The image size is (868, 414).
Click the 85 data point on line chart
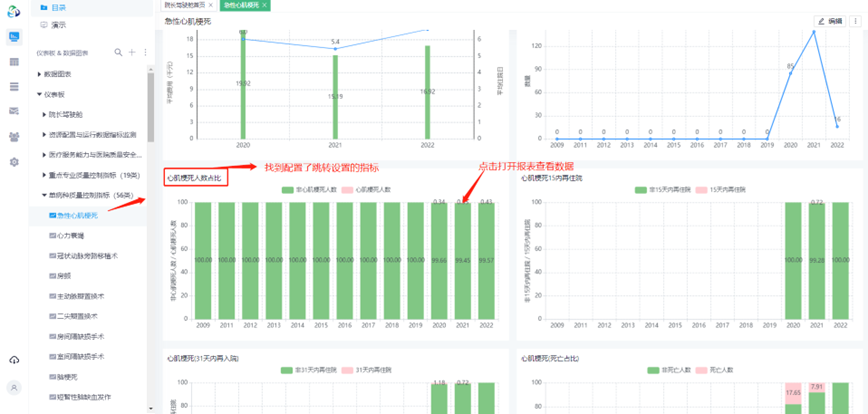[x=790, y=73]
